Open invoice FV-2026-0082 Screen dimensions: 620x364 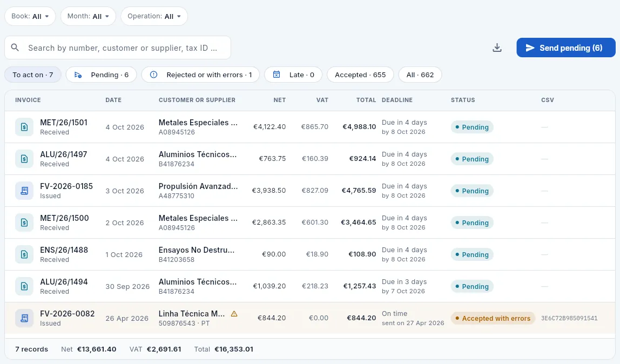pyautogui.click(x=67, y=314)
